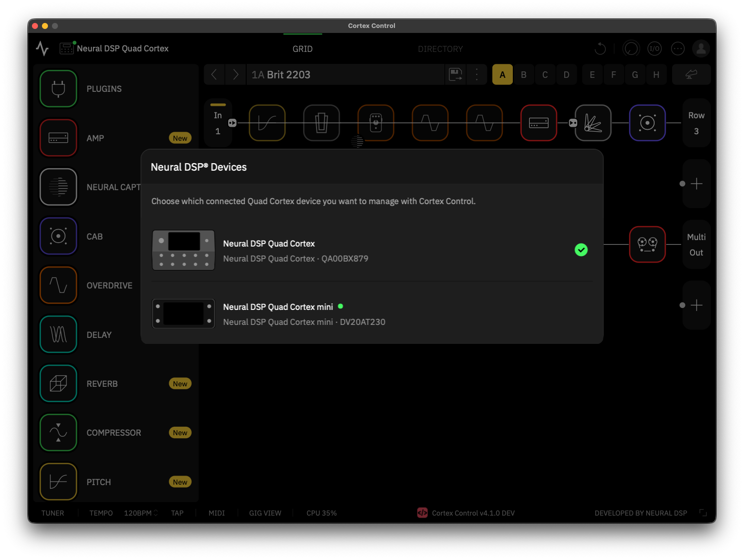Select the pitch block first in the grid row
Image resolution: width=744 pixels, height=560 pixels.
tap(267, 123)
